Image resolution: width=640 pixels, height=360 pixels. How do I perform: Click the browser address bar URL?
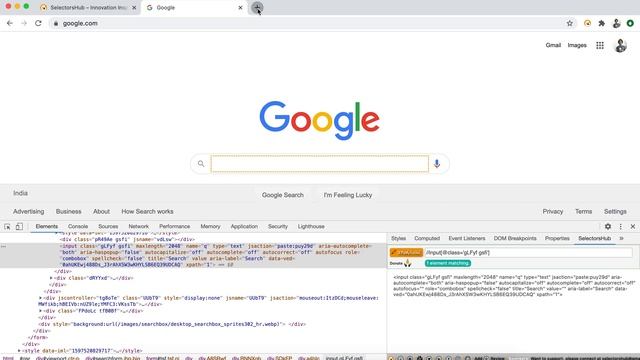click(x=80, y=23)
